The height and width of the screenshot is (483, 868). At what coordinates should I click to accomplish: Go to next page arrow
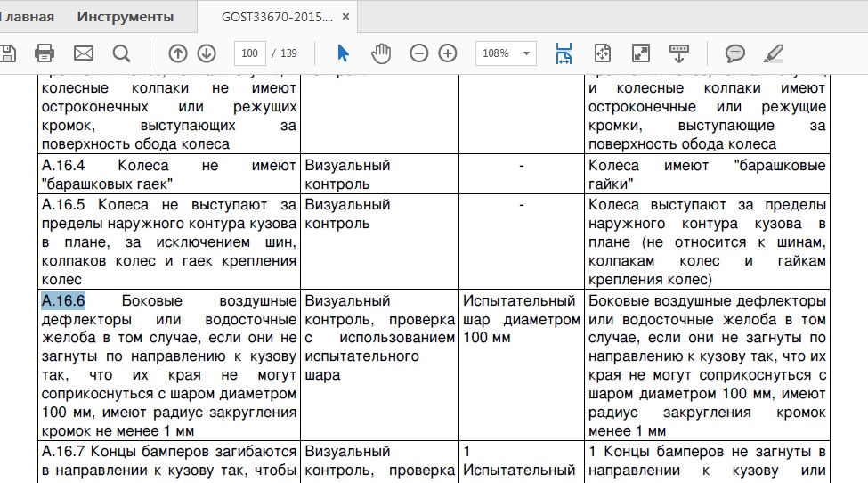tap(207, 53)
